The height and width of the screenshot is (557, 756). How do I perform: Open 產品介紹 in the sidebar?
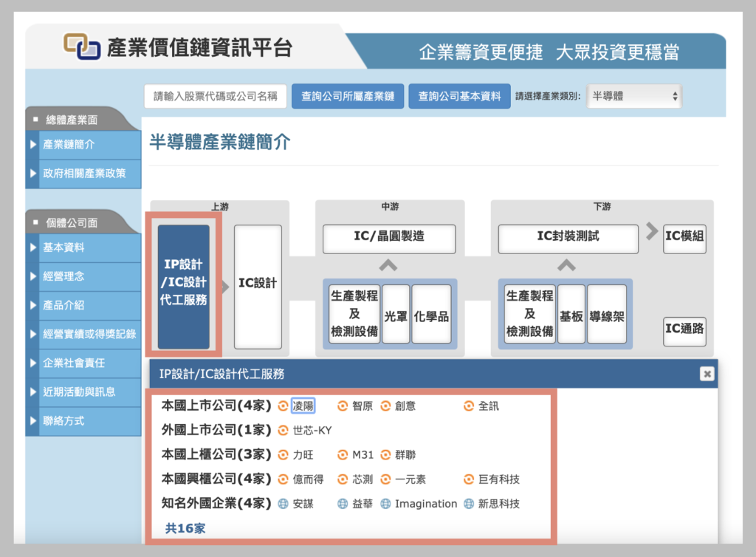83,306
